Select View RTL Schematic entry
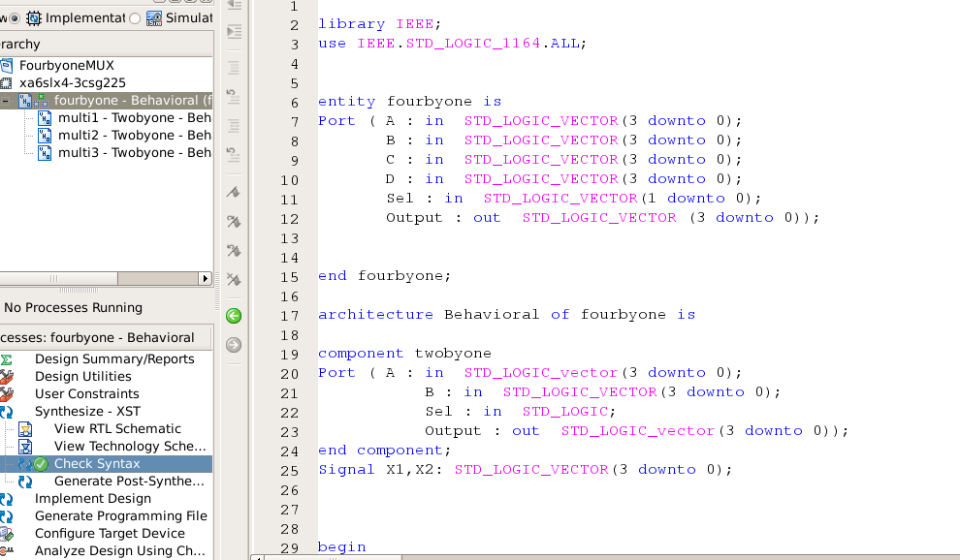This screenshot has width=960, height=560. (117, 429)
